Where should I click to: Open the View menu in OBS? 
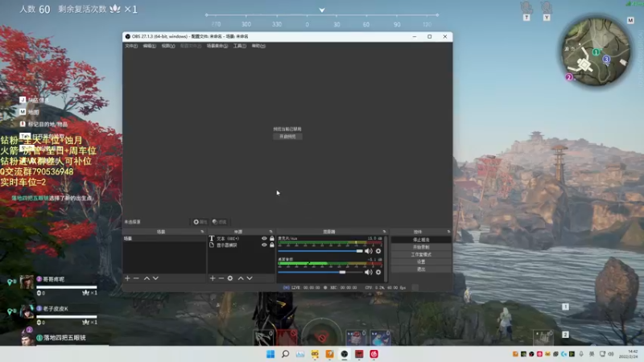168,46
